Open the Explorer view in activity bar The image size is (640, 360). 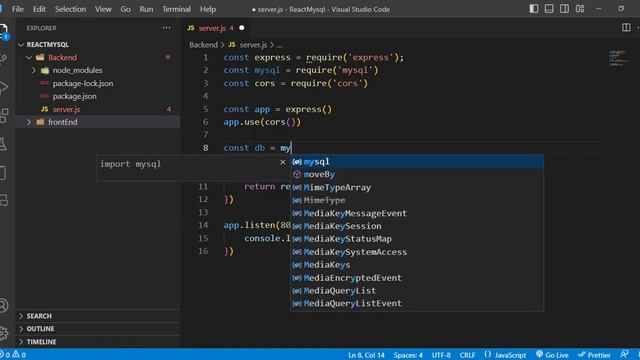click(x=3, y=31)
